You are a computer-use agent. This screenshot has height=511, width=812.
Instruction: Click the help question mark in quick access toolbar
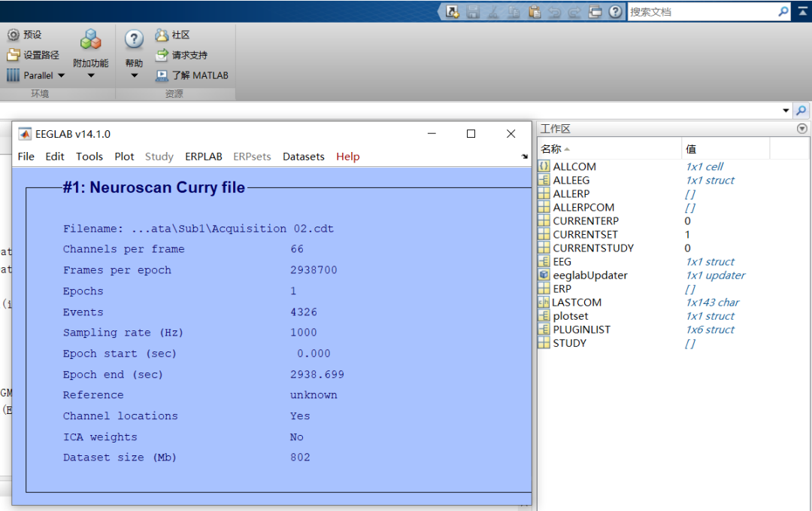click(x=615, y=11)
